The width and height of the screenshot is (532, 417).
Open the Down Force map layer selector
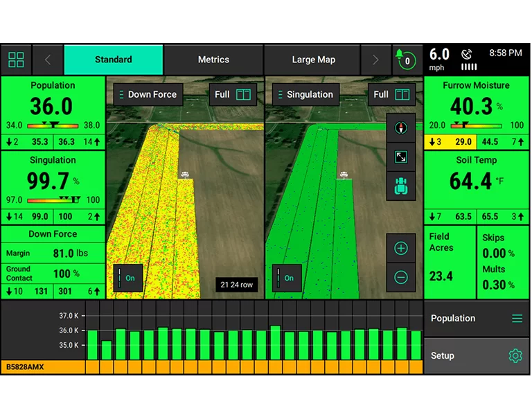[148, 94]
